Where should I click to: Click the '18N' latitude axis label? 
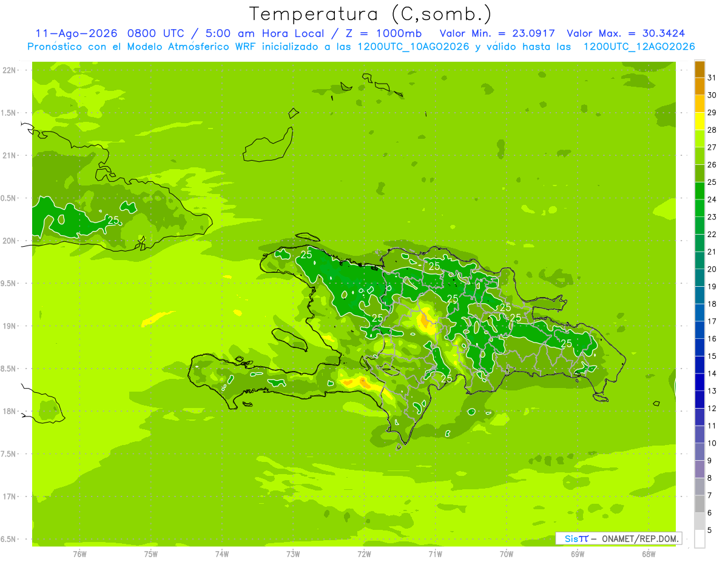pyautogui.click(x=10, y=412)
